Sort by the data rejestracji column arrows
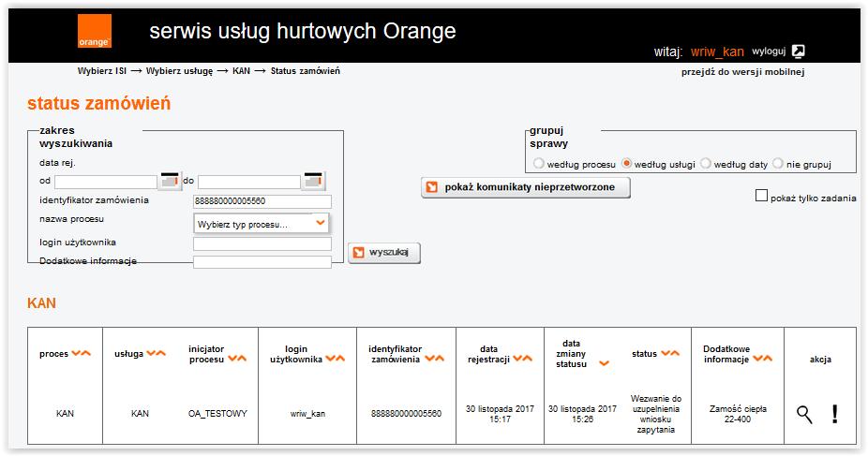Screen dimensions: 868x456 tap(522, 359)
